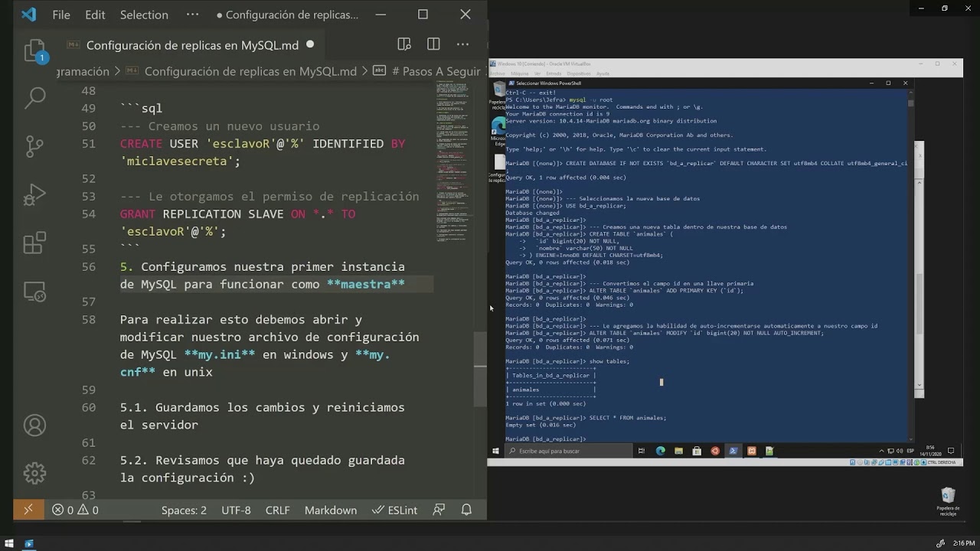Open Microsoft Store from VM taskbar
The height and width of the screenshot is (551, 980).
(x=697, y=452)
